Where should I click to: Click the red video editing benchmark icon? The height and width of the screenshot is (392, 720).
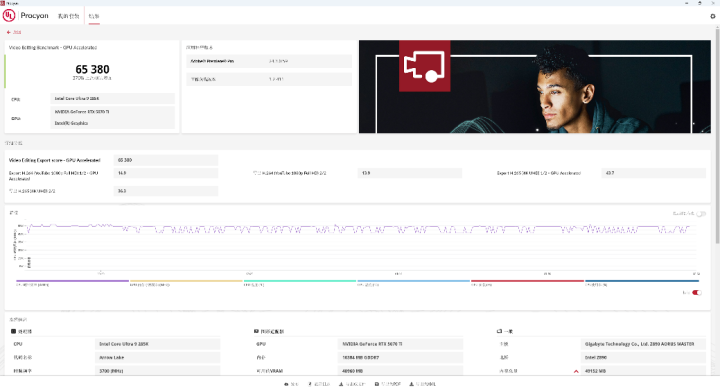(x=424, y=66)
